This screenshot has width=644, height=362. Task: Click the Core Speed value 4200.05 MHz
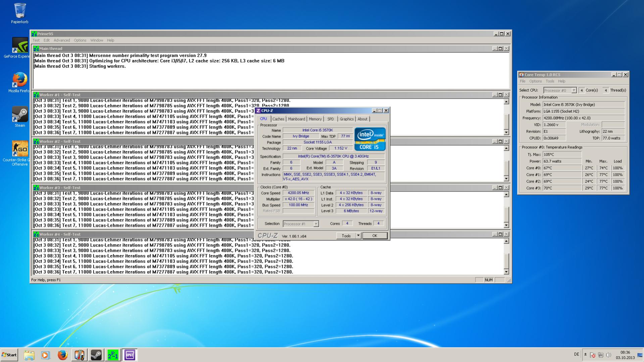[298, 193]
